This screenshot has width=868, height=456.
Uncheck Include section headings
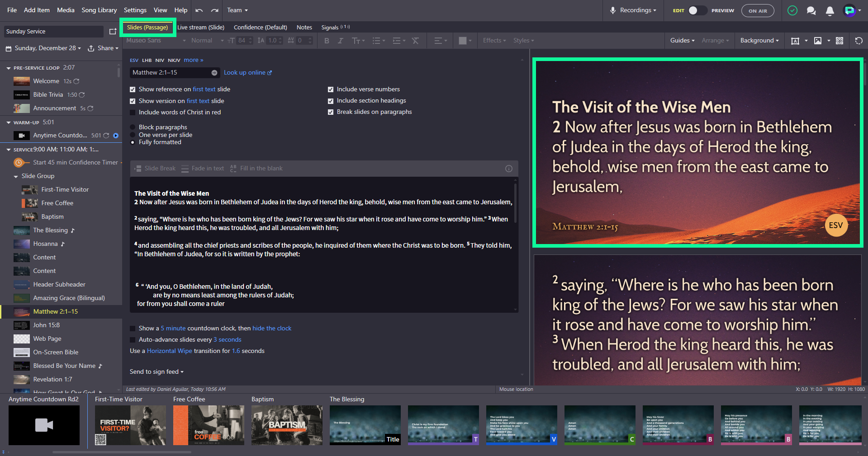(x=331, y=101)
